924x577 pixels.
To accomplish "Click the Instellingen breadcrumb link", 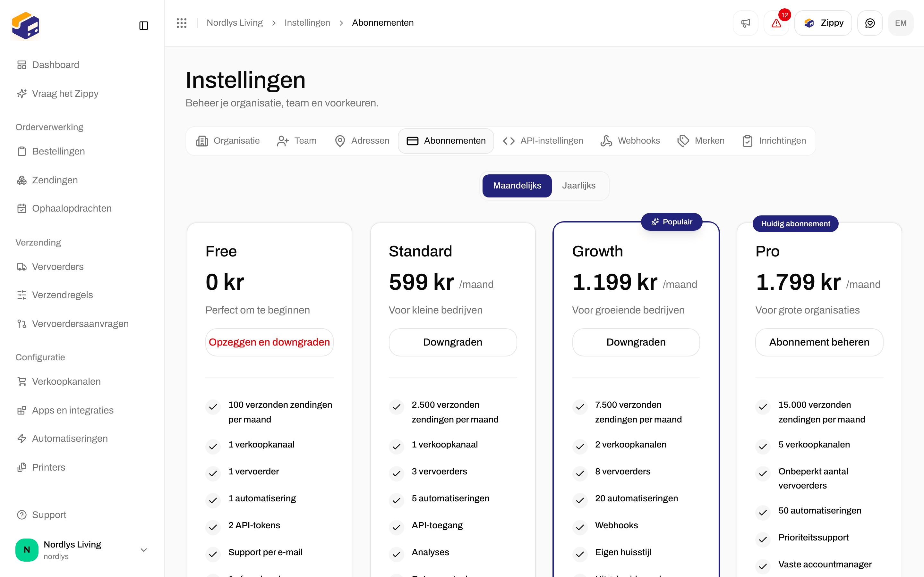I will point(307,23).
